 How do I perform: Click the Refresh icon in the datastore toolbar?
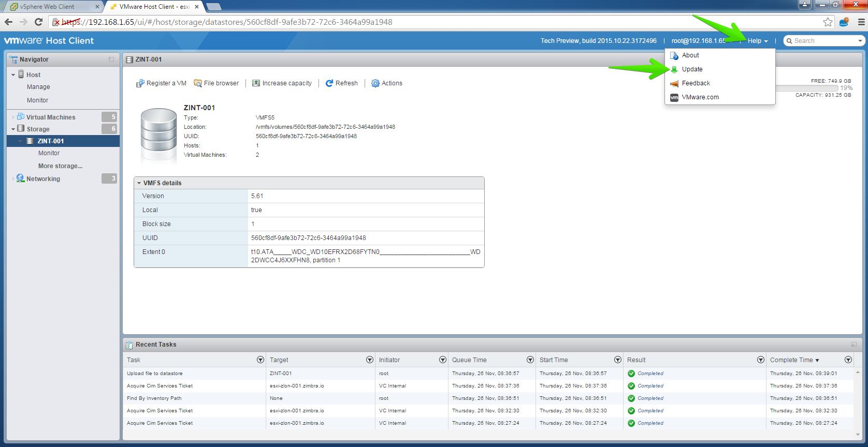[x=329, y=83]
